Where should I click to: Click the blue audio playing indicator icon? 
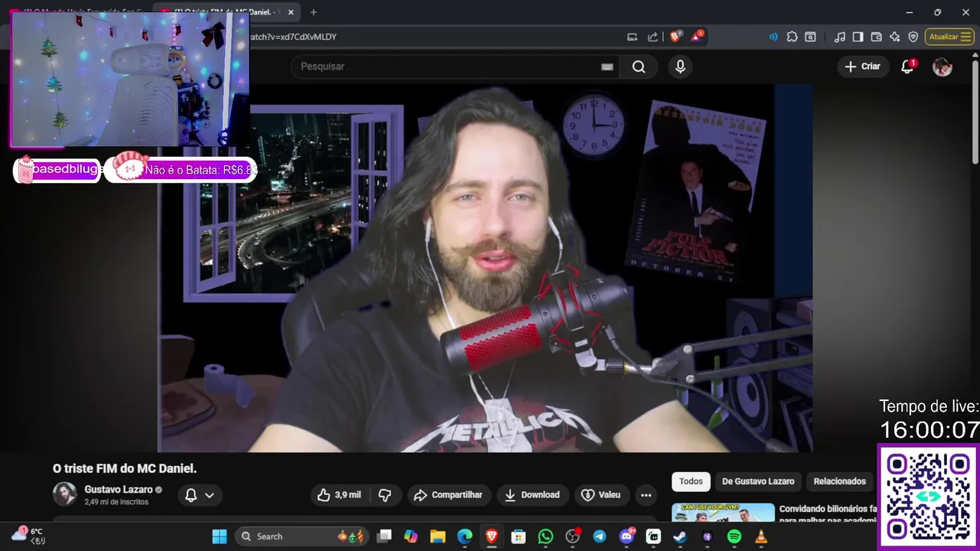[x=773, y=37]
